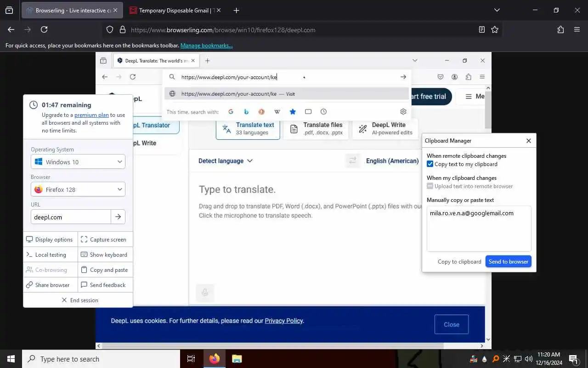Open Display options in Browserling panel
Viewport: 588px width, 368px height.
coord(51,239)
